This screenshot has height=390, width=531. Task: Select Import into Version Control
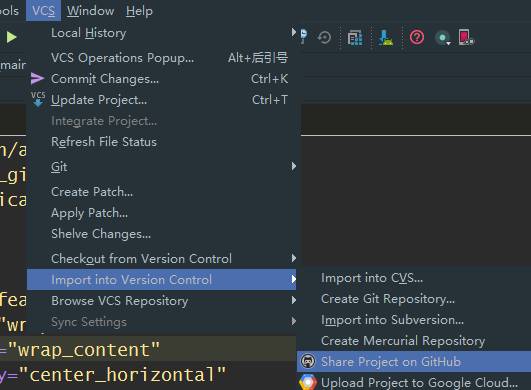click(161, 280)
